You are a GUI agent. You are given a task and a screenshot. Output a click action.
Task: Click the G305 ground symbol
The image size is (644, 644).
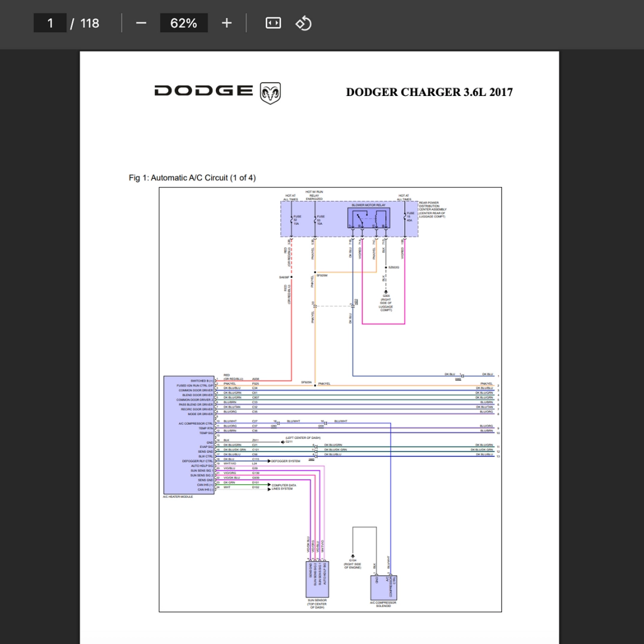pyautogui.click(x=386, y=292)
